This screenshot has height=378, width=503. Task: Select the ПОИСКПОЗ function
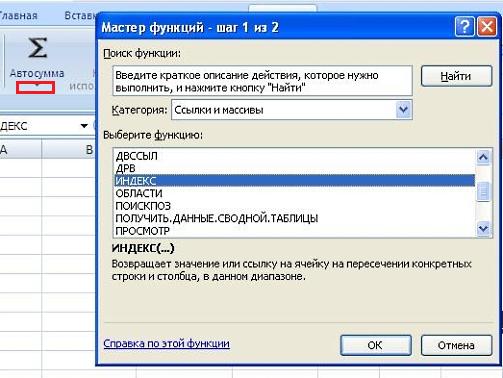click(143, 206)
